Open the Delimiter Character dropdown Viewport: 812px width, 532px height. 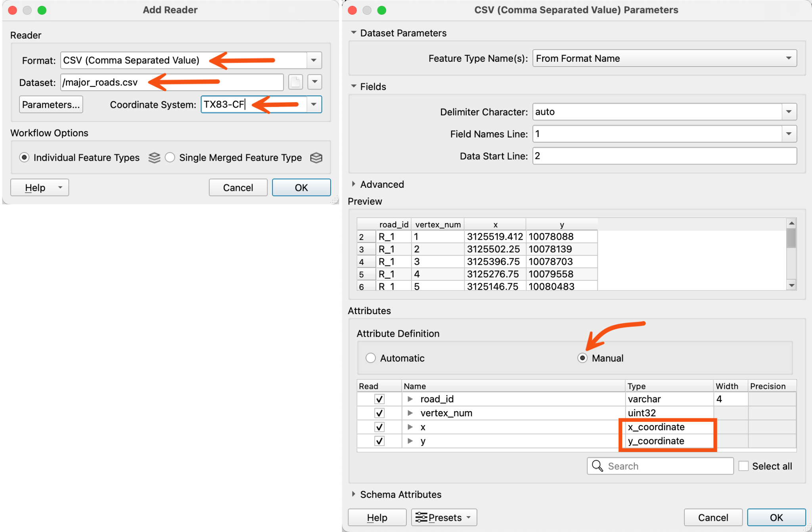point(789,112)
